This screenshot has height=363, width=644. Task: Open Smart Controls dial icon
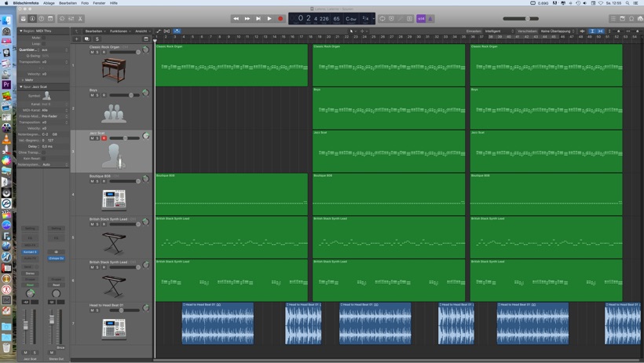(62, 19)
